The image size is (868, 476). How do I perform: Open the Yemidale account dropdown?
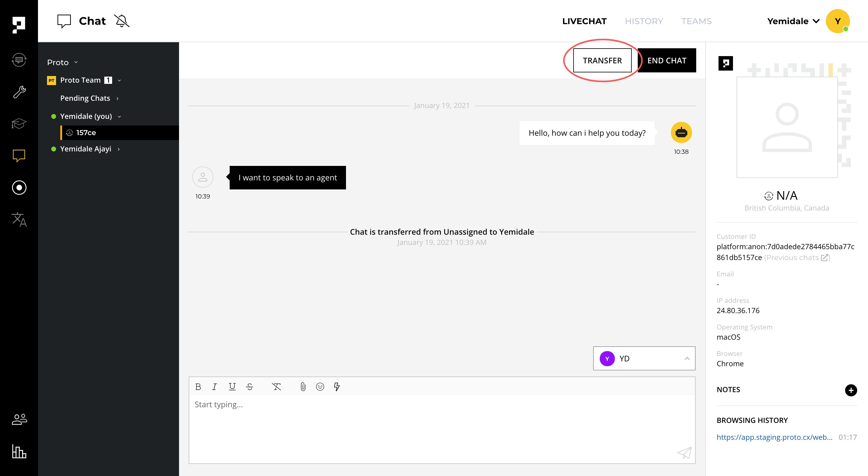(x=794, y=21)
